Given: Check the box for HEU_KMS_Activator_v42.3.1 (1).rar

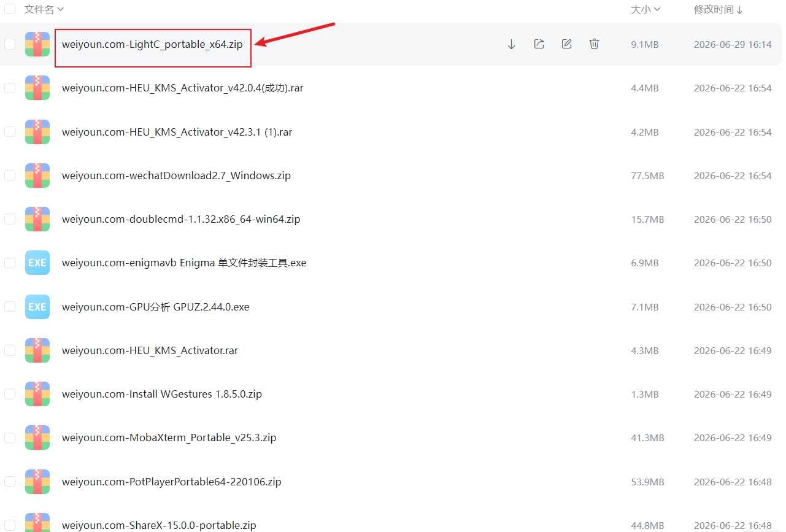Looking at the screenshot, I should [x=10, y=132].
